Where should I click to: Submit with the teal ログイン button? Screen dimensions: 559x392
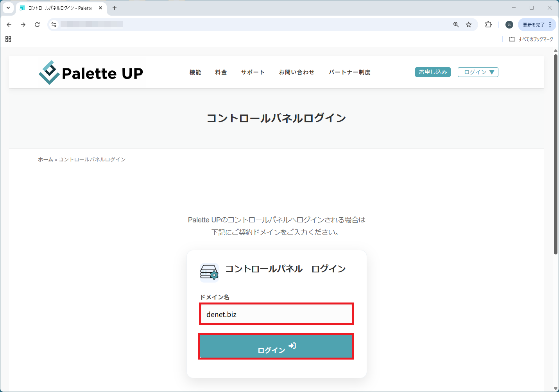pos(276,346)
